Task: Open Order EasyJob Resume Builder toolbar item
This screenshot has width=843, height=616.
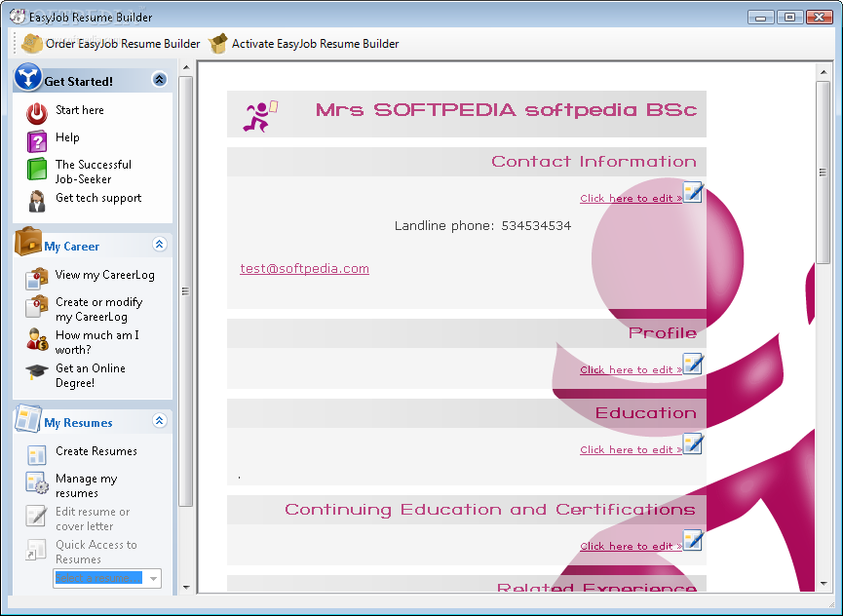Action: pyautogui.click(x=111, y=44)
